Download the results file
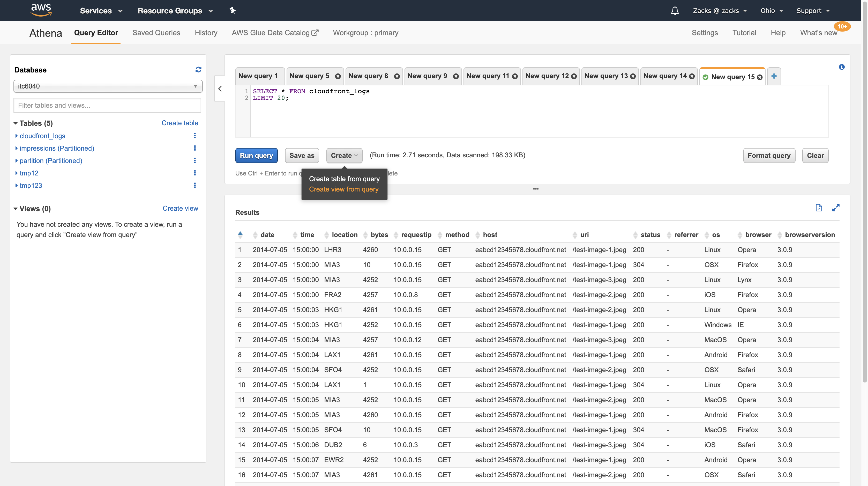This screenshot has height=486, width=868. pos(818,208)
